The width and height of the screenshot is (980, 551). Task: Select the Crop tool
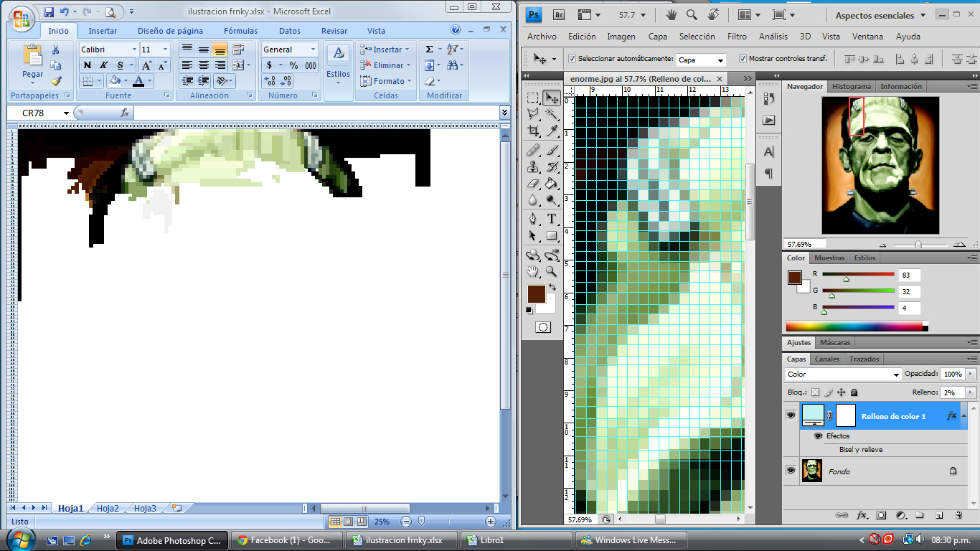point(533,131)
